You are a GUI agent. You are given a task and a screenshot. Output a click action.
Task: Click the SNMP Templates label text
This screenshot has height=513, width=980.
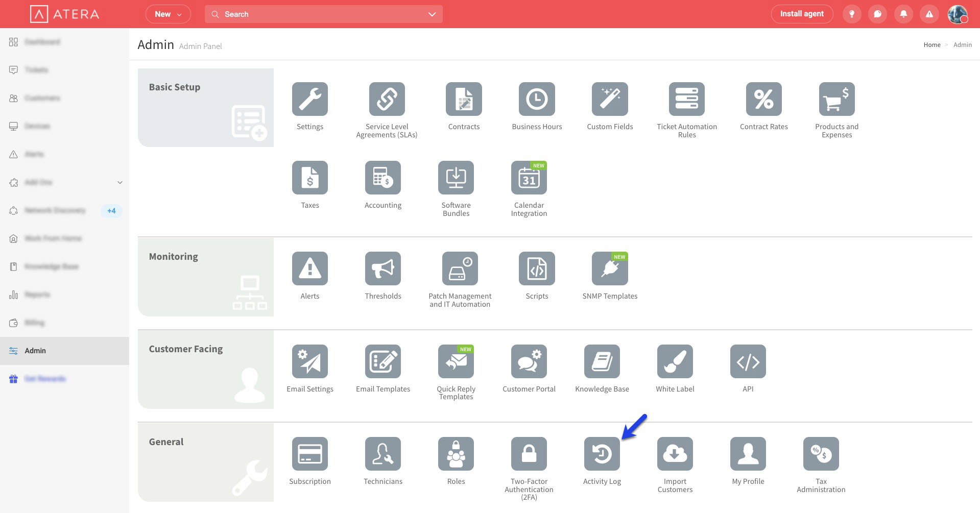pos(610,296)
